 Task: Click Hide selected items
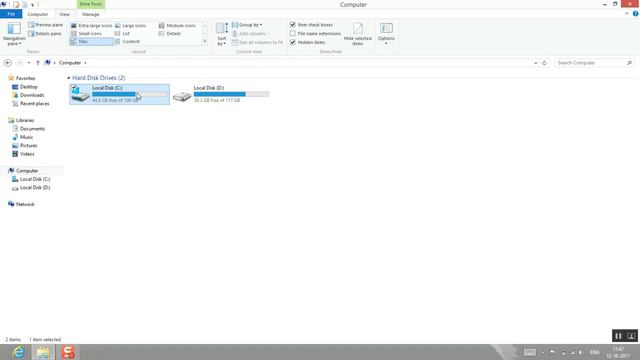click(358, 34)
